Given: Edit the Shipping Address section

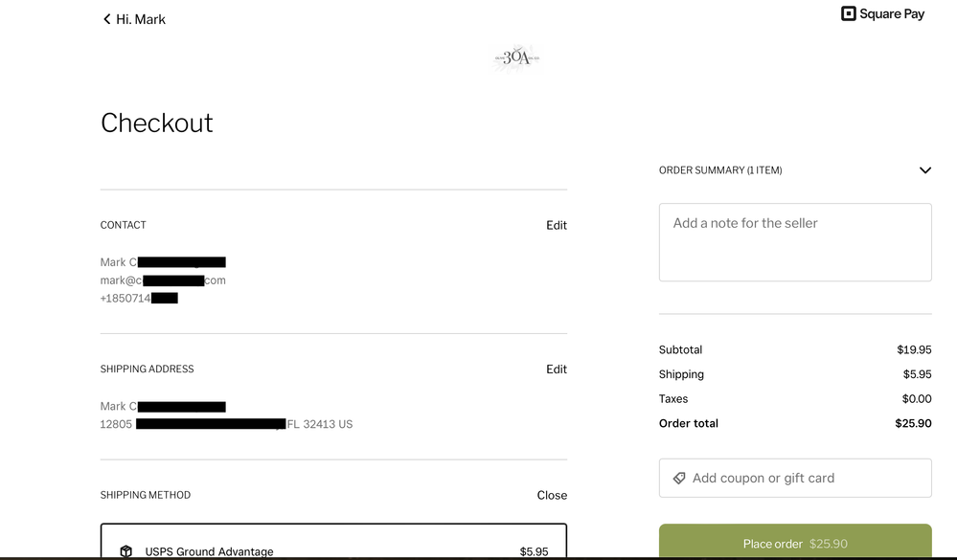Looking at the screenshot, I should click(556, 369).
